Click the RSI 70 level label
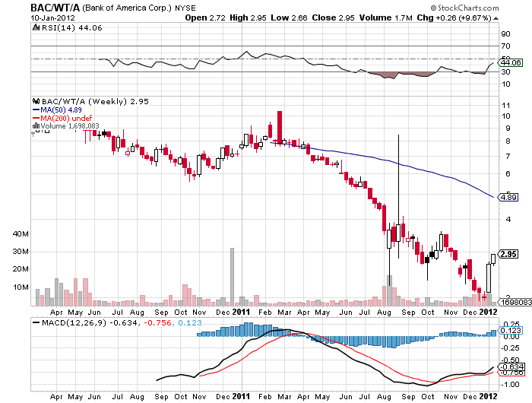 pos(506,46)
